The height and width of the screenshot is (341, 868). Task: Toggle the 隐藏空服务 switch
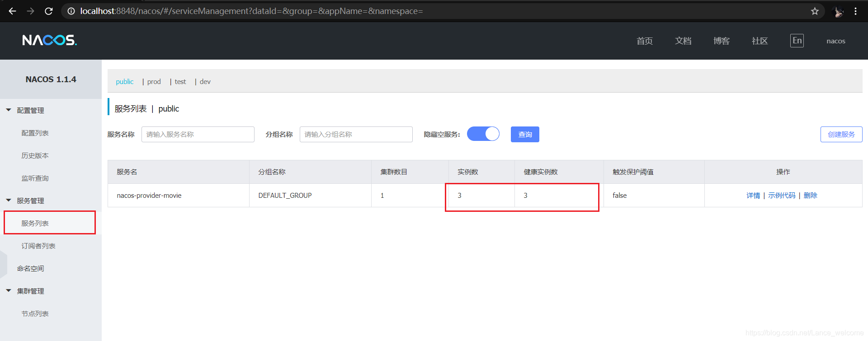point(483,134)
